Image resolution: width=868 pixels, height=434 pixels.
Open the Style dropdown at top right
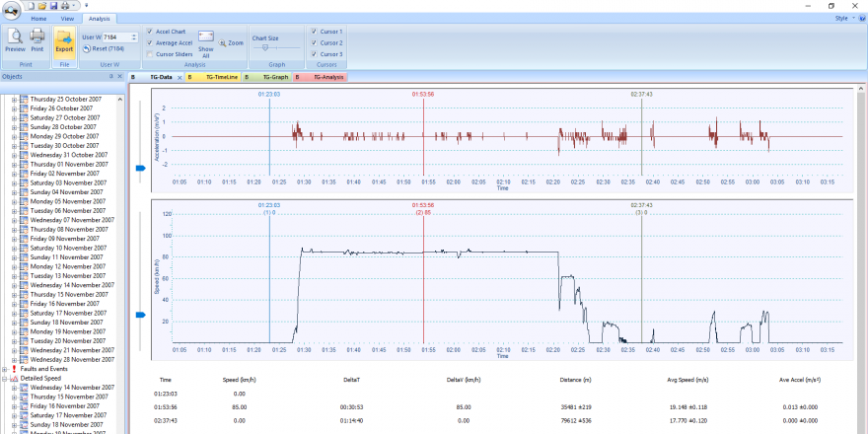point(843,18)
